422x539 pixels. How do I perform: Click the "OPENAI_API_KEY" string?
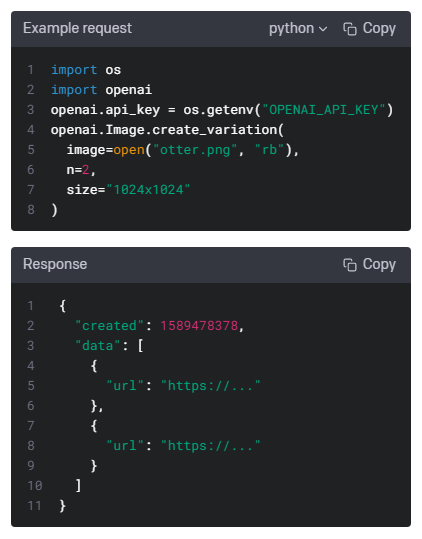pos(323,110)
